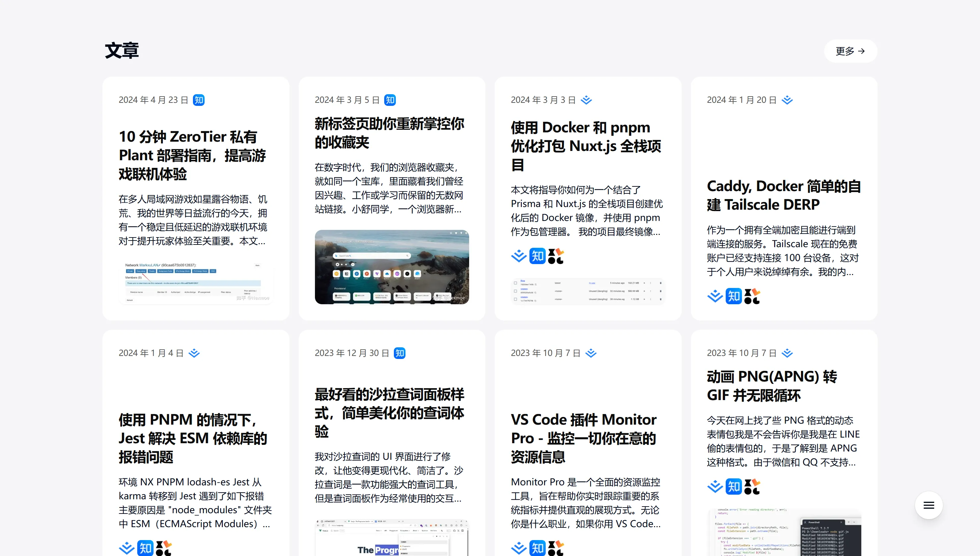The height and width of the screenshot is (556, 980).
Task: Click the xLog icon in the APNG to GIF card
Action: [752, 486]
